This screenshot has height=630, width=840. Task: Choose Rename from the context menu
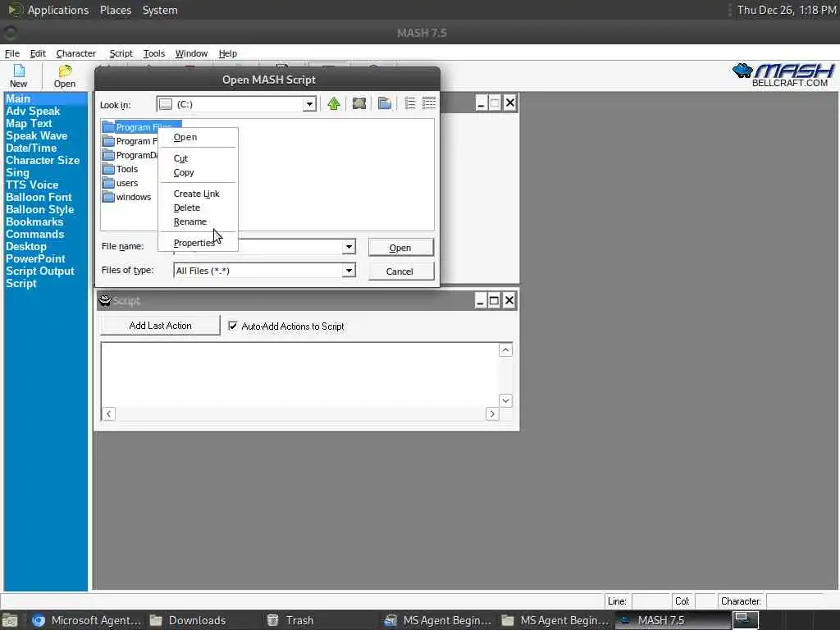pos(190,221)
